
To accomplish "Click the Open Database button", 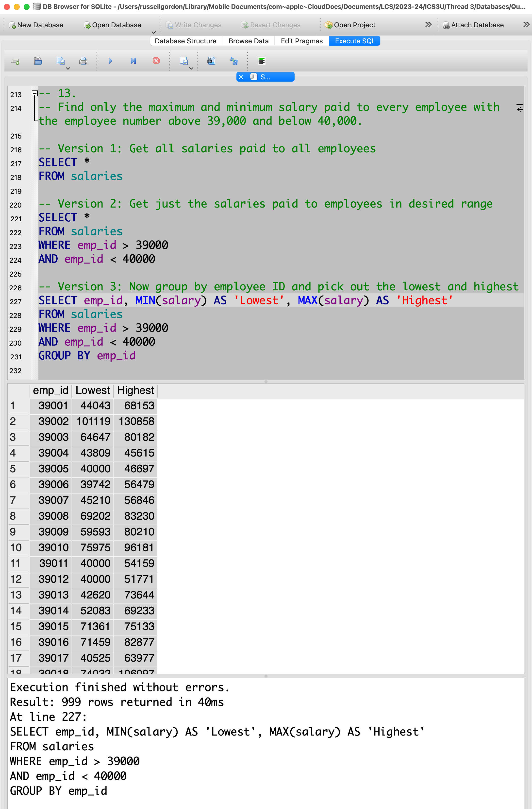I will [113, 25].
